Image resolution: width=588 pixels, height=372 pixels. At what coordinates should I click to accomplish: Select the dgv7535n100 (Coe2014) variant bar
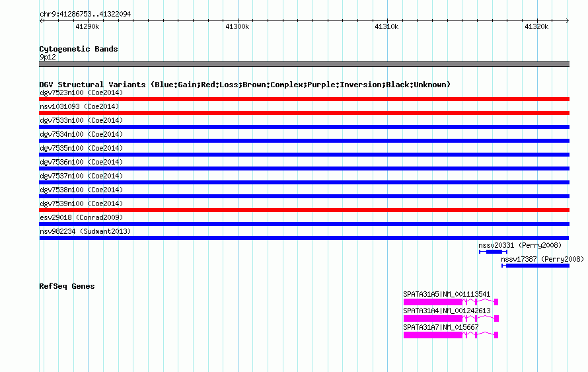[x=304, y=155]
